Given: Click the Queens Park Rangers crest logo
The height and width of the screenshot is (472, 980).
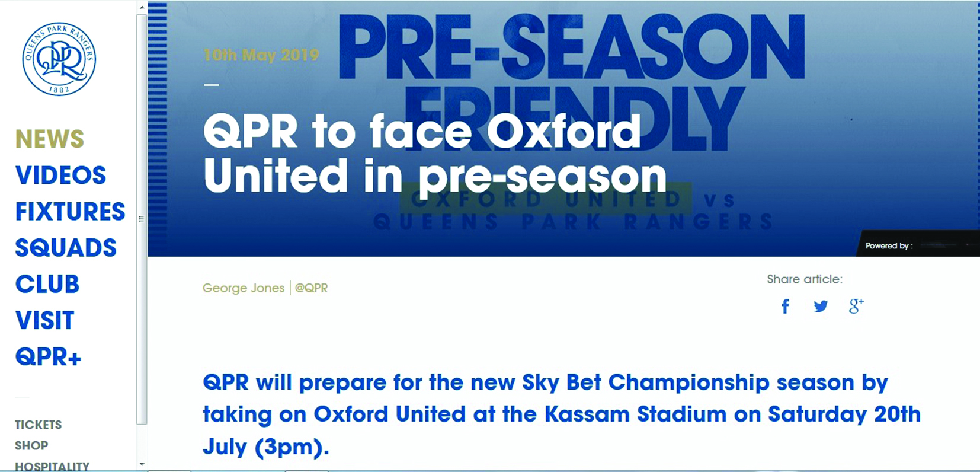Looking at the screenshot, I should (x=59, y=59).
